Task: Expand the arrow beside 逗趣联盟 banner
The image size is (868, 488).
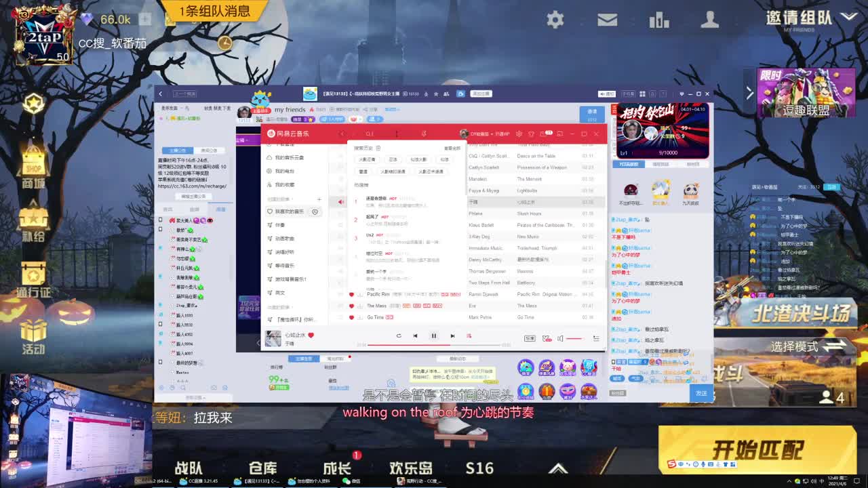Action: [x=749, y=93]
